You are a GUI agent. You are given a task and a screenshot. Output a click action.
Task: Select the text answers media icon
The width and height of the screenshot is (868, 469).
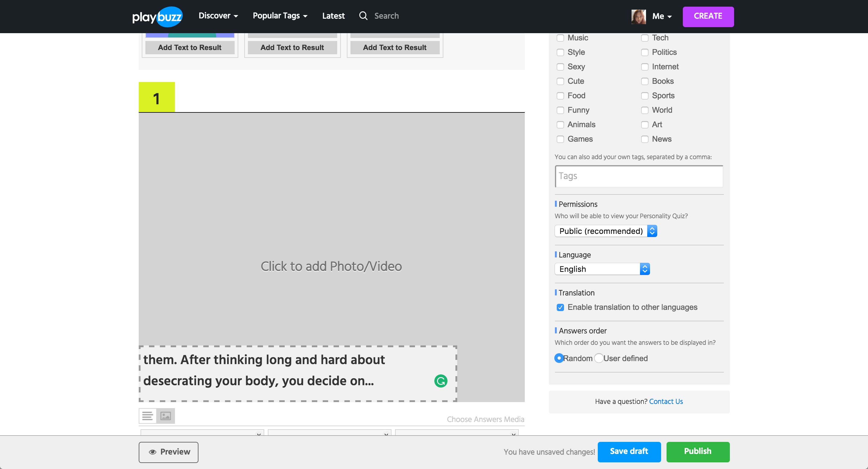pos(147,416)
